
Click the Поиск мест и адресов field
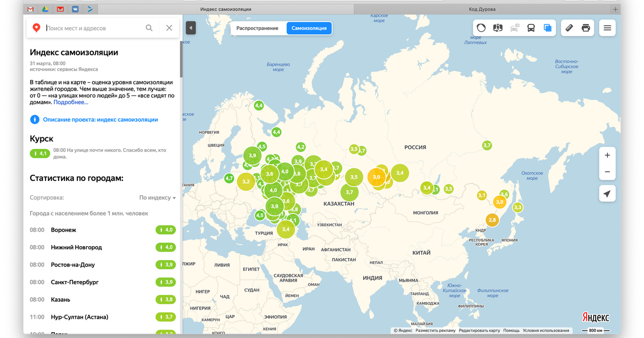94,28
